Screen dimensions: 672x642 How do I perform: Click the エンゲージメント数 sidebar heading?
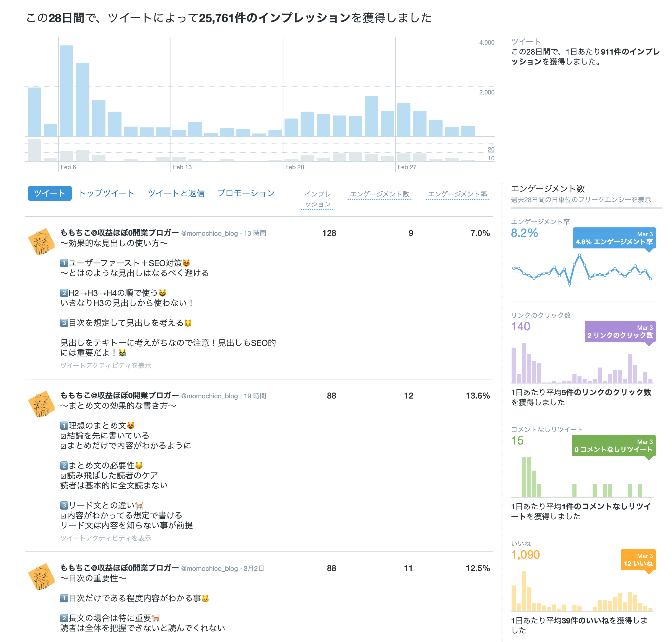pos(548,189)
